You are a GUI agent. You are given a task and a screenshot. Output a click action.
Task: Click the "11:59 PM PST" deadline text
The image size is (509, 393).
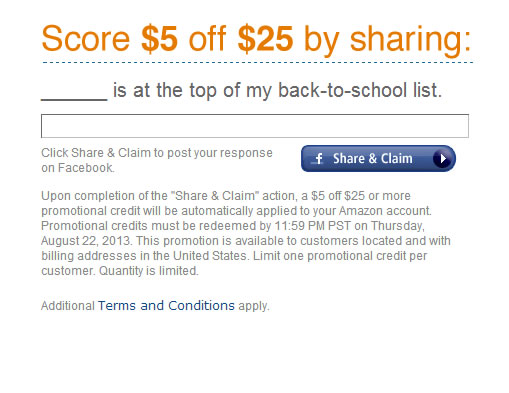312,226
